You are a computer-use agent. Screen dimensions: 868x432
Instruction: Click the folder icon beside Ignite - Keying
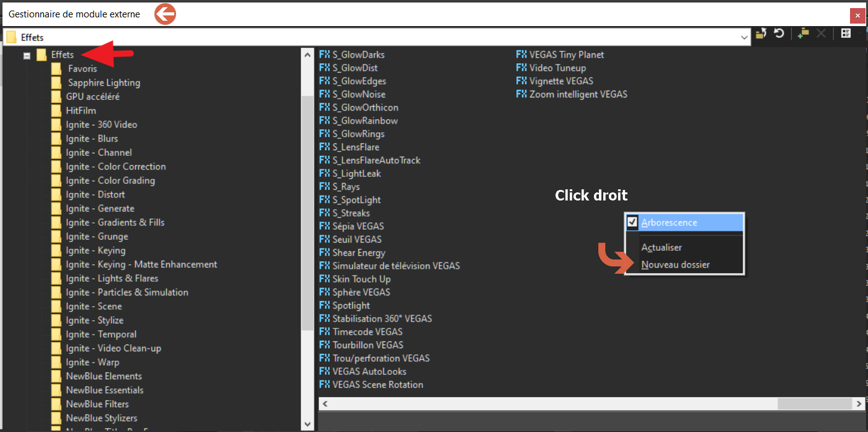click(x=56, y=250)
